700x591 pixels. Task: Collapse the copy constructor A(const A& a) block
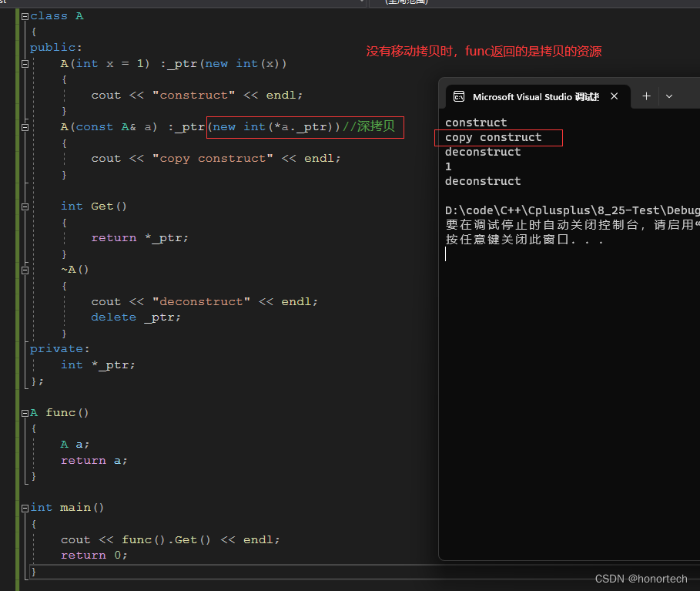pos(25,127)
